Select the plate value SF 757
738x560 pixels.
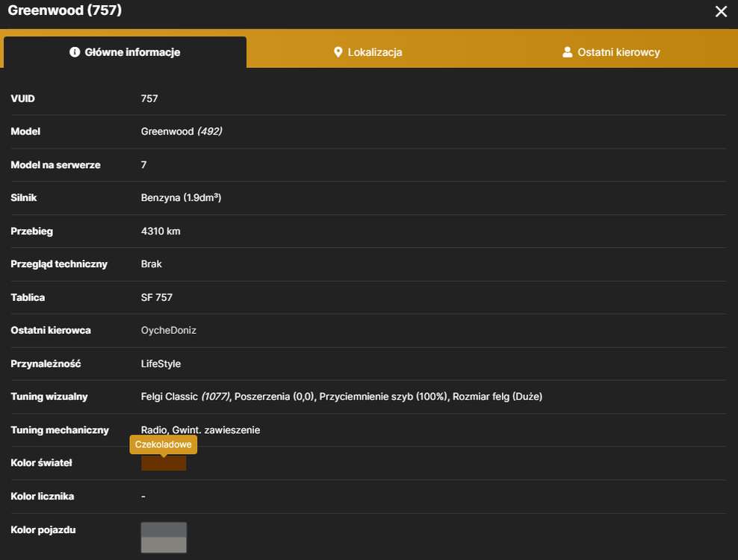(156, 298)
